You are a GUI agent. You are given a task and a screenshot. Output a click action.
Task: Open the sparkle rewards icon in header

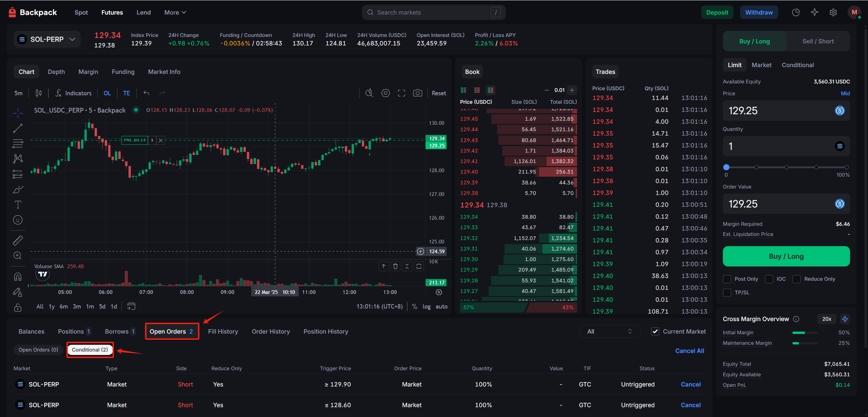tap(814, 13)
